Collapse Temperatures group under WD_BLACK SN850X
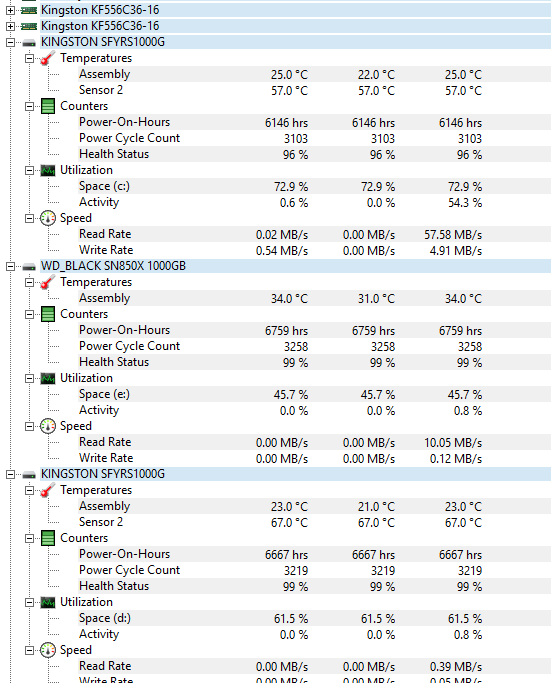The width and height of the screenshot is (551, 683). [x=29, y=282]
